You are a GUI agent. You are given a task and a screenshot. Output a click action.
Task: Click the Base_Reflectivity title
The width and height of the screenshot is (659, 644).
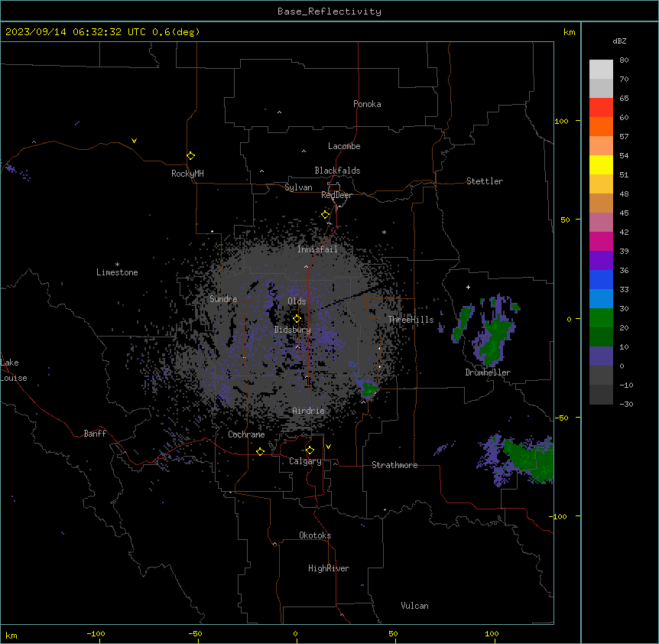point(329,11)
